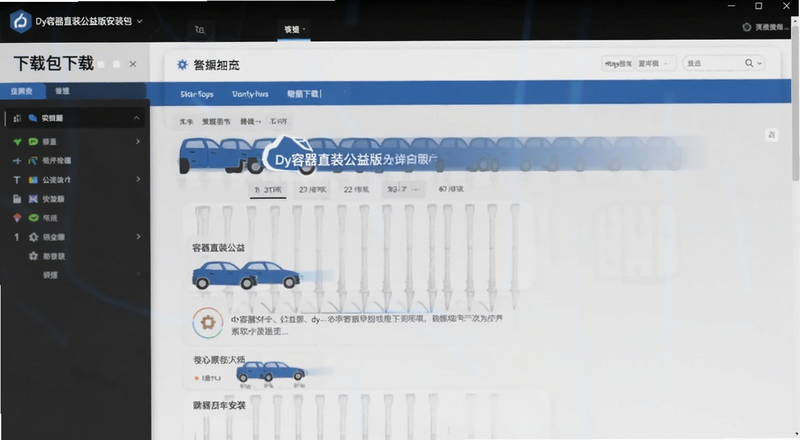Close the 下载包下载 panel with its X

(133, 64)
